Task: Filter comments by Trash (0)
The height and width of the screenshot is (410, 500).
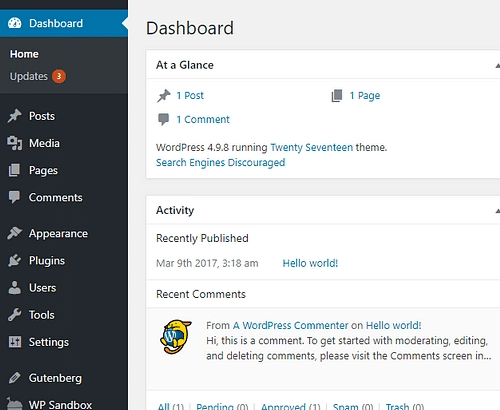Action: tap(405, 406)
